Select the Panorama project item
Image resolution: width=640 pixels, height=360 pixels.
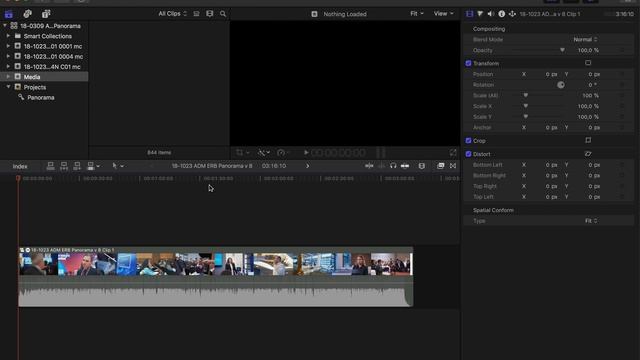tap(41, 98)
